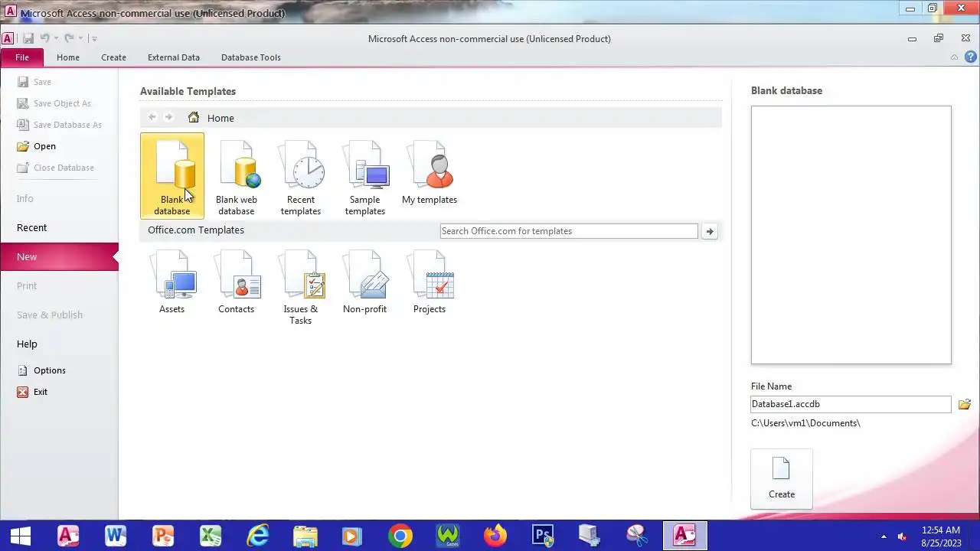Open the File tab
Viewport: 980px width, 551px height.
[22, 57]
